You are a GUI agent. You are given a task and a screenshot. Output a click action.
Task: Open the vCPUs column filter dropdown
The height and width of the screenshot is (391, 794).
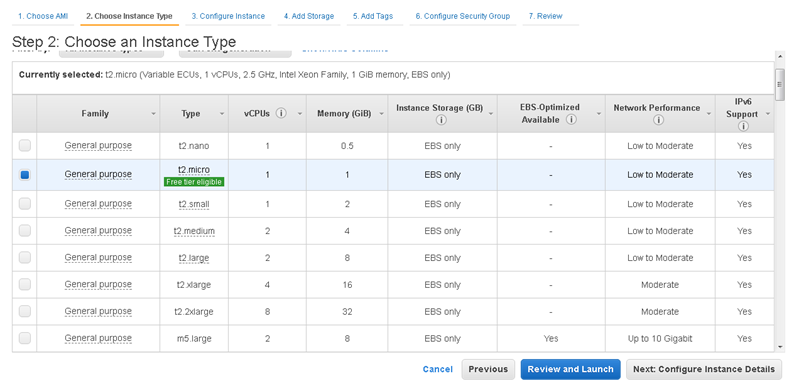coord(300,114)
